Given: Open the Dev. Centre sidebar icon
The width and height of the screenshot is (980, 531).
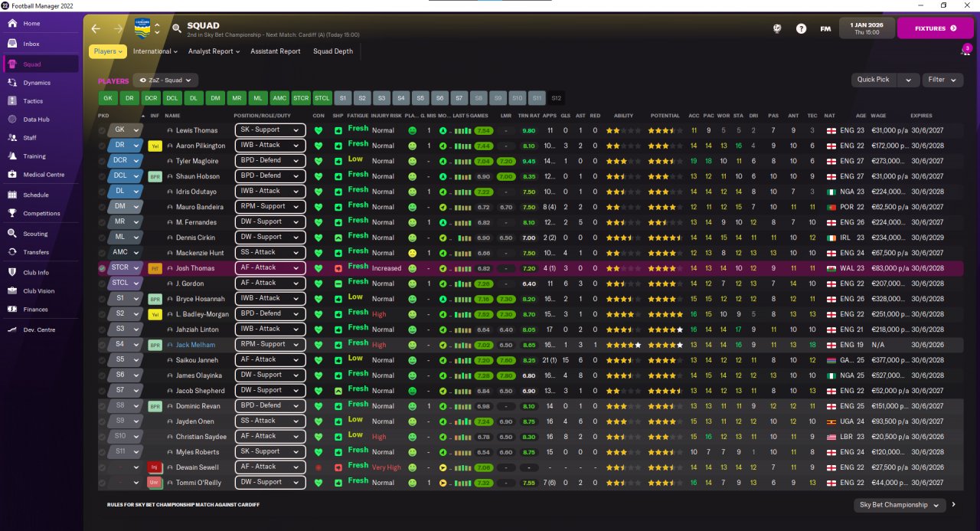Looking at the screenshot, I should pyautogui.click(x=12, y=329).
